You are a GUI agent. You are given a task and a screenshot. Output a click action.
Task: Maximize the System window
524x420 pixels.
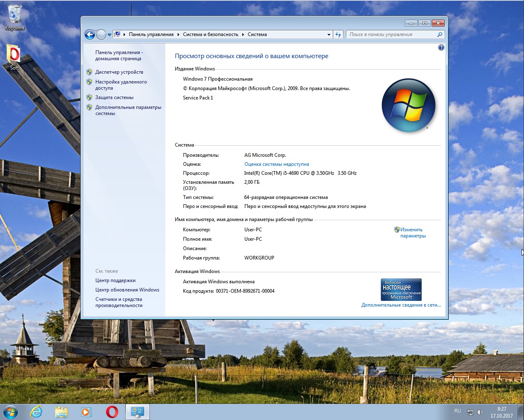point(425,23)
